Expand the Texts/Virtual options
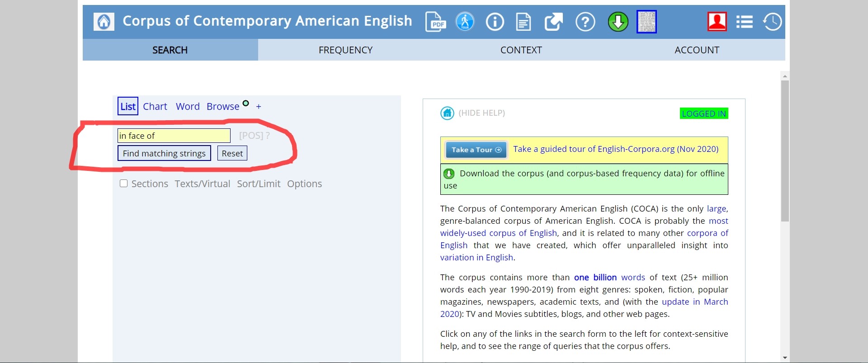868x363 pixels. 203,184
